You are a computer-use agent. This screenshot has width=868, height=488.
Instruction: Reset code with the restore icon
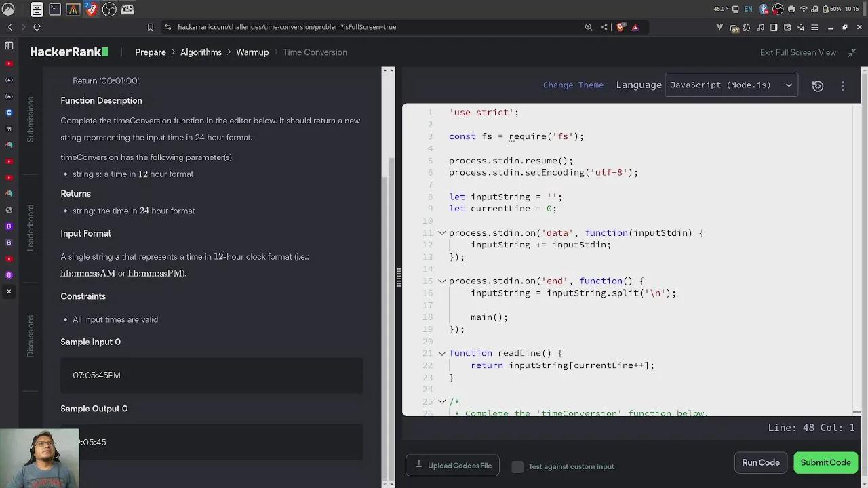[818, 86]
